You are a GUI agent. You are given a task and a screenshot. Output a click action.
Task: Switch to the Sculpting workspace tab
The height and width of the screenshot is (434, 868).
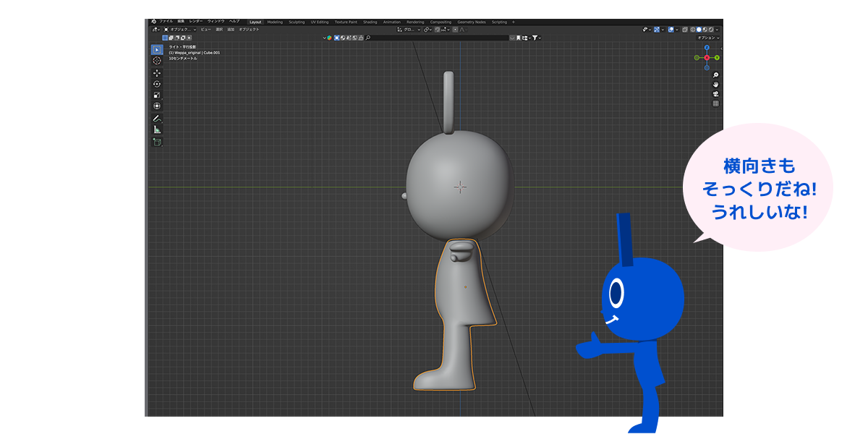click(x=297, y=22)
